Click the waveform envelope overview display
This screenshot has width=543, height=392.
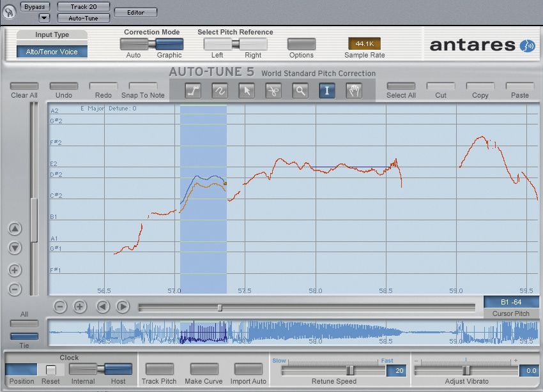tap(294, 333)
